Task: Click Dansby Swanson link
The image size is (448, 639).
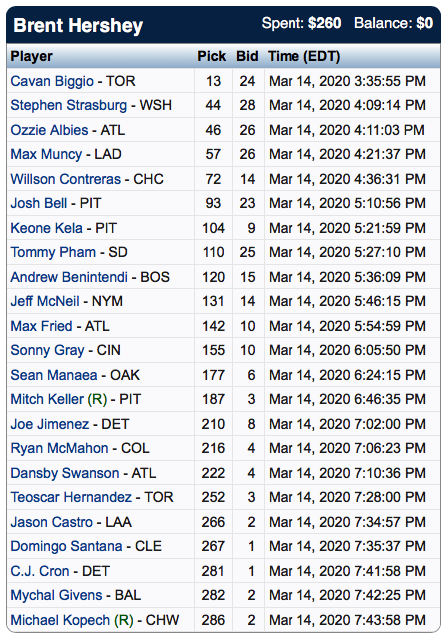Action: click(x=65, y=473)
